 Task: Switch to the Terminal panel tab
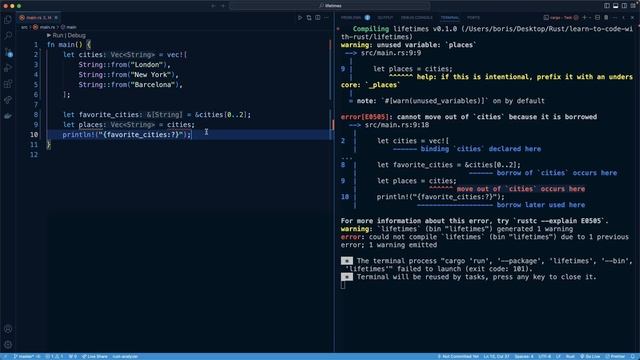pos(449,18)
